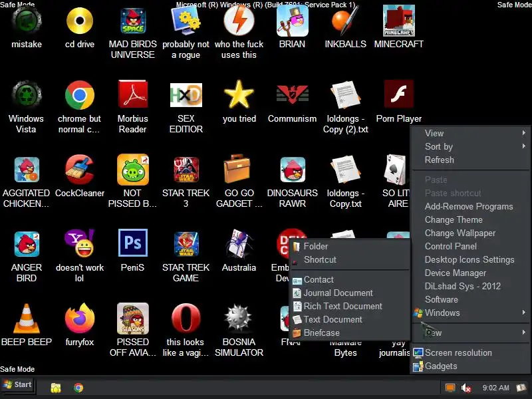Open the INKBALLS desktop icon
532x399 pixels.
(x=345, y=21)
